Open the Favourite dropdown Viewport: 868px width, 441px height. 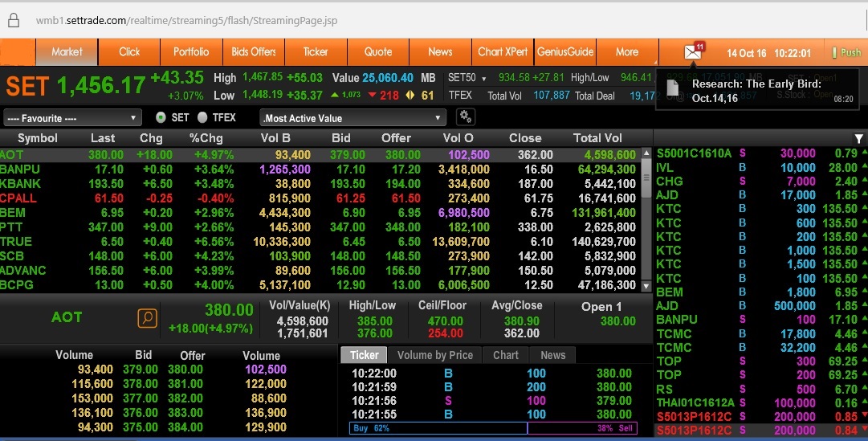pyautogui.click(x=72, y=118)
